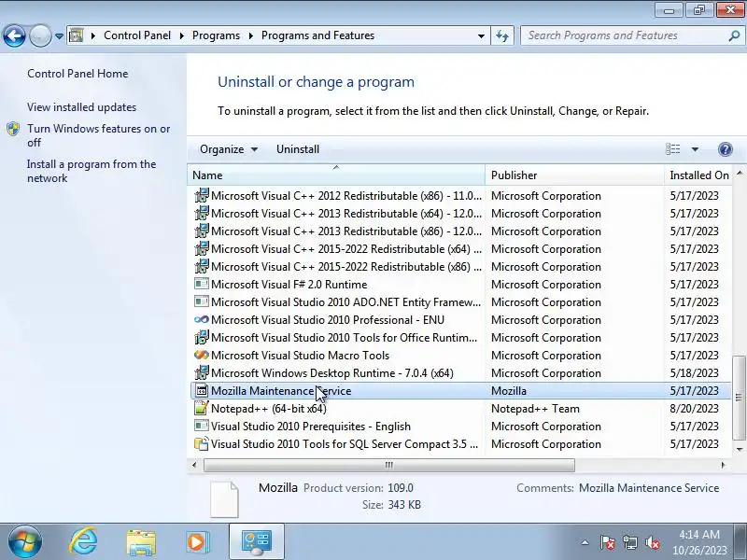Click the Search Programs and Features box

[624, 35]
